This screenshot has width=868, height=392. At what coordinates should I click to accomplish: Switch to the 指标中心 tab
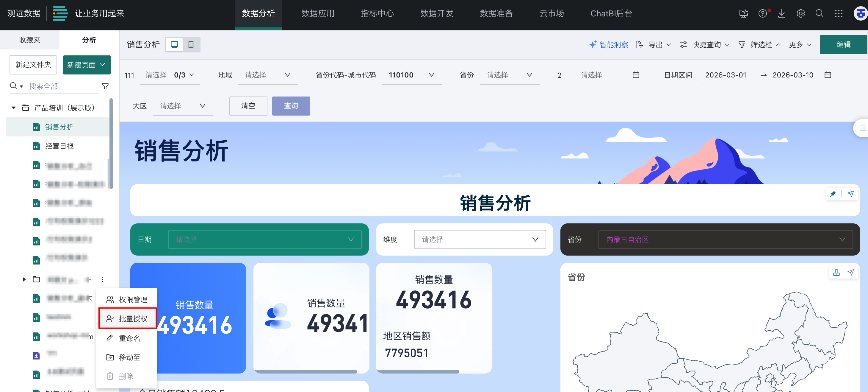pyautogui.click(x=377, y=13)
